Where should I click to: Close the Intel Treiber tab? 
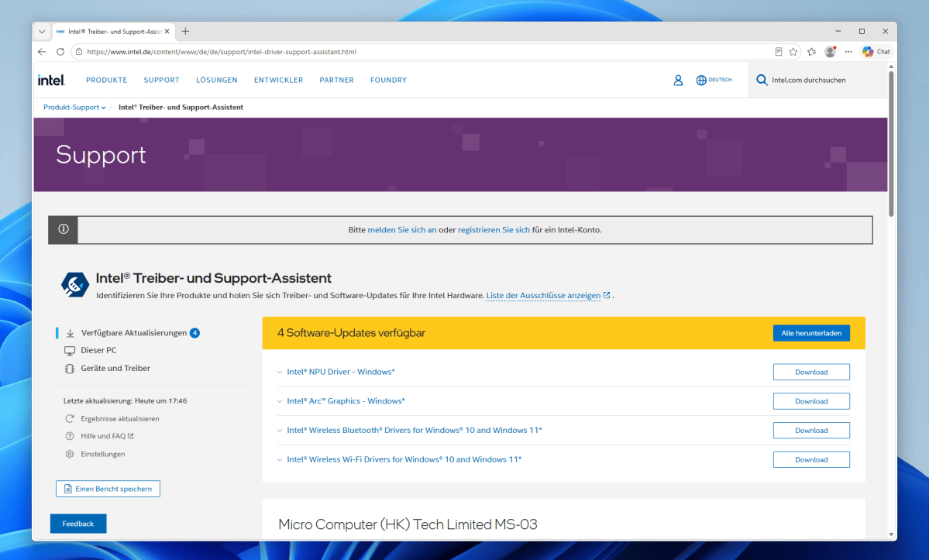pyautogui.click(x=167, y=32)
